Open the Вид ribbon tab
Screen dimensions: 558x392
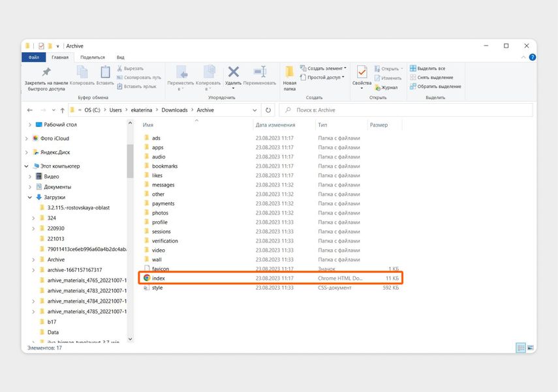click(121, 57)
